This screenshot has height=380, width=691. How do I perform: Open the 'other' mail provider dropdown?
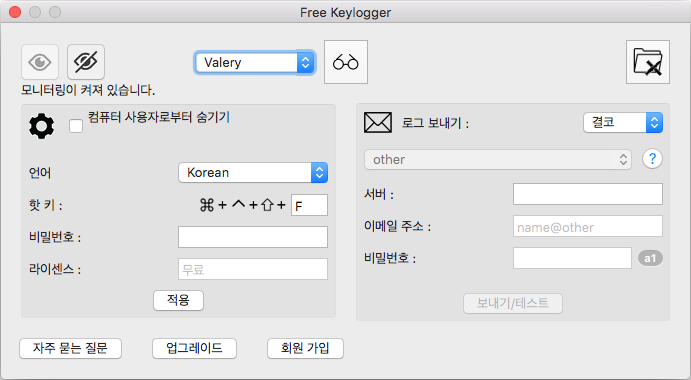click(498, 160)
